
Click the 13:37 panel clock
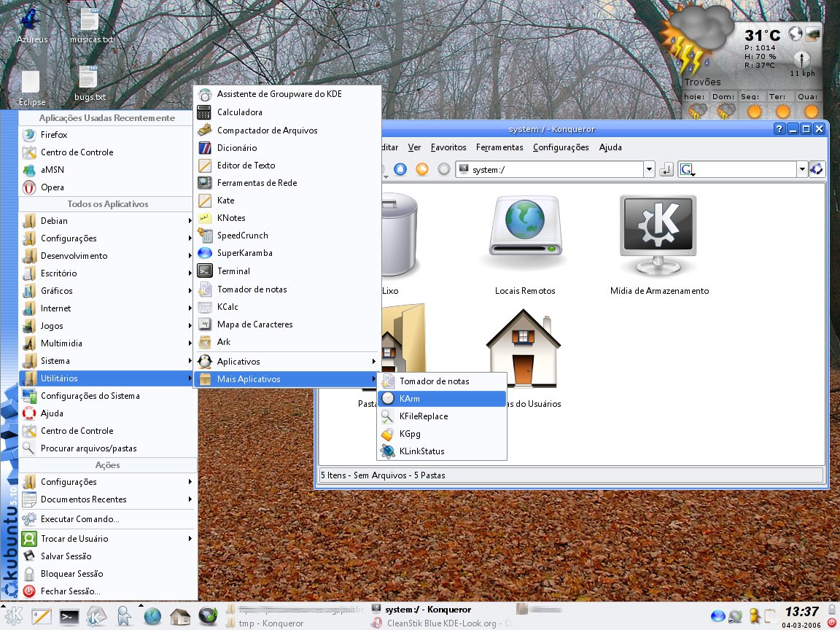(801, 612)
